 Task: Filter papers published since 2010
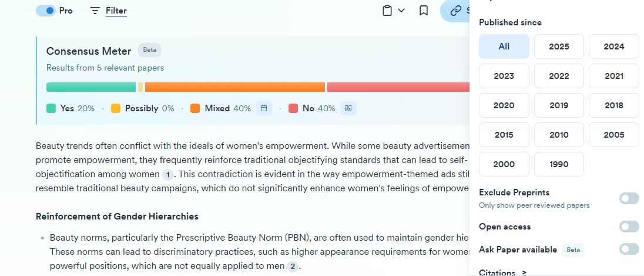(x=559, y=135)
